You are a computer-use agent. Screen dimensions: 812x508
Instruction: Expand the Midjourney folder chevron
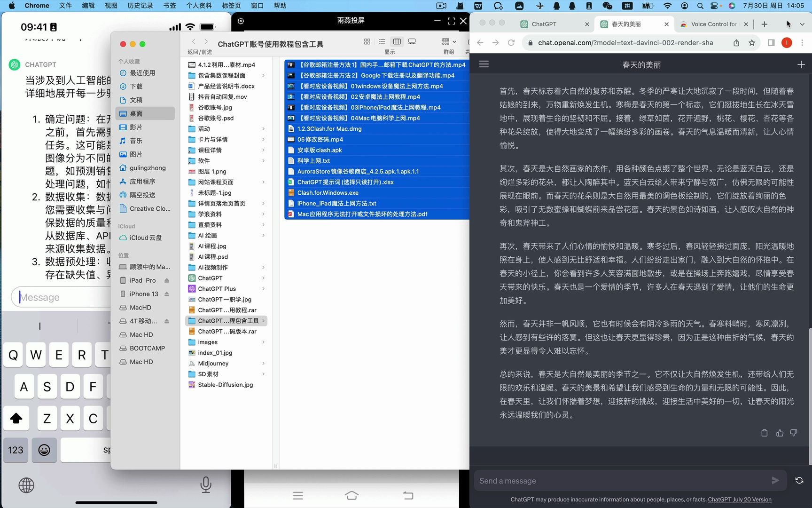[263, 363]
